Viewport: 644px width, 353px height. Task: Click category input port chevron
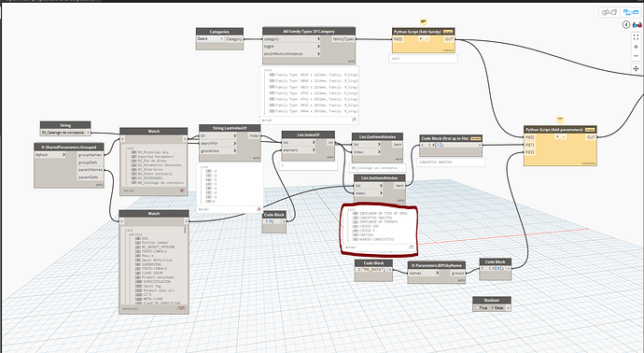[318, 39]
